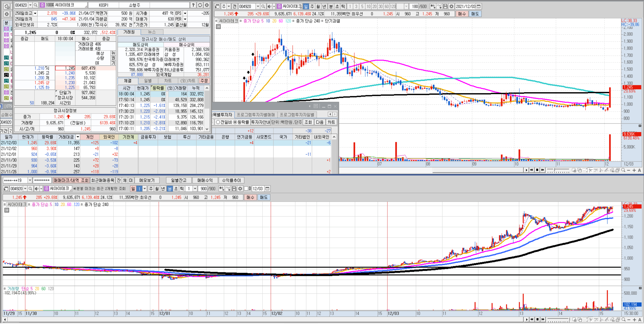Refresh quote panel with circular arrow icon
The width and height of the screenshot is (644, 324).
[200, 5]
